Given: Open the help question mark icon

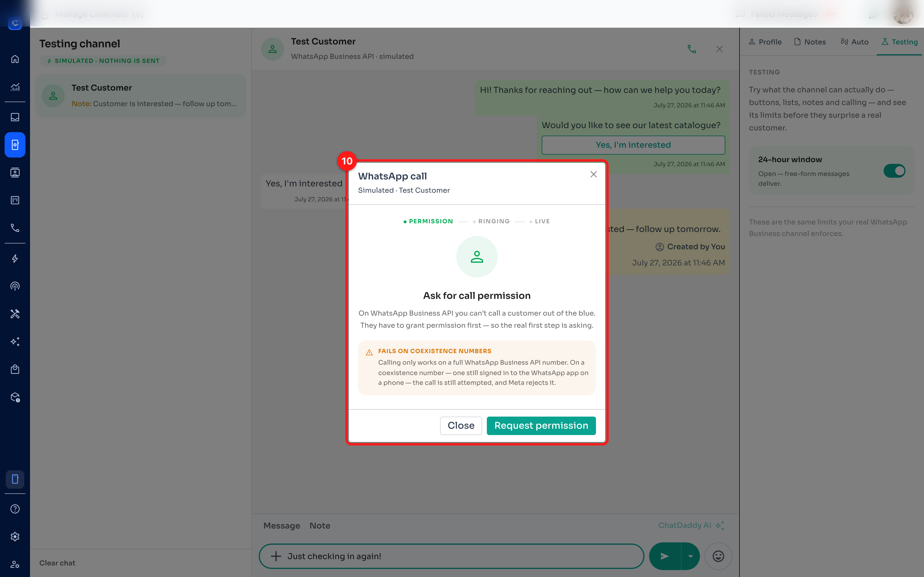Looking at the screenshot, I should [15, 509].
